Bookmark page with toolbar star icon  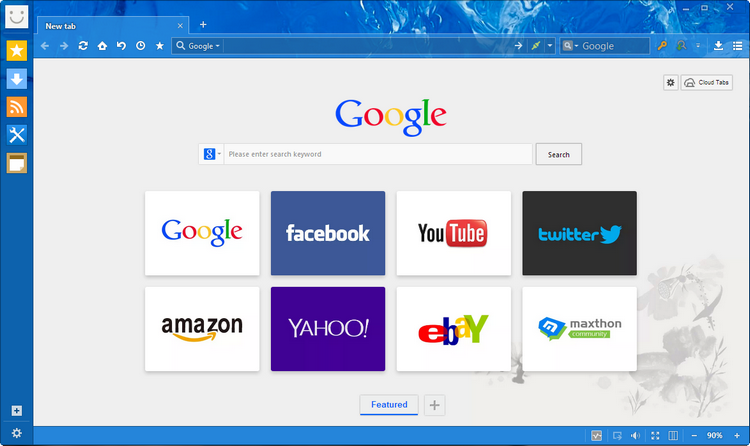[160, 46]
